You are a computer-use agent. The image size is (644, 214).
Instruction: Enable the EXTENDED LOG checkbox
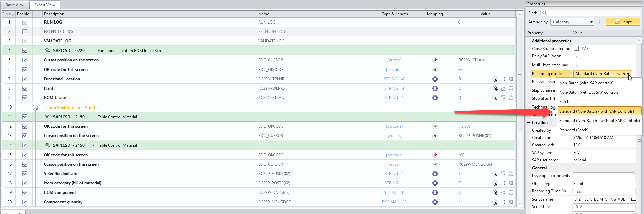click(25, 32)
